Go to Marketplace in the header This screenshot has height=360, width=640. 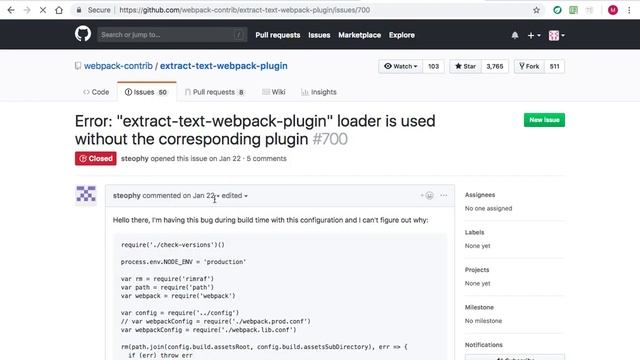[359, 35]
